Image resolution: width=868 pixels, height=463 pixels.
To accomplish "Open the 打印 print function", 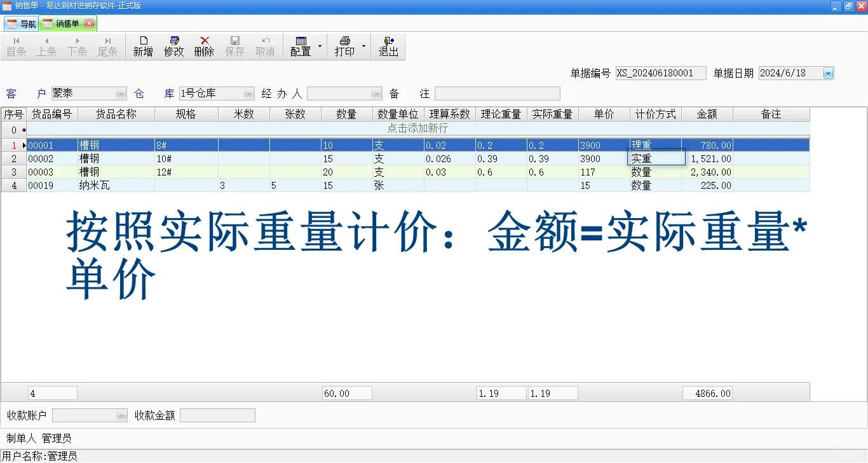I will 344,46.
